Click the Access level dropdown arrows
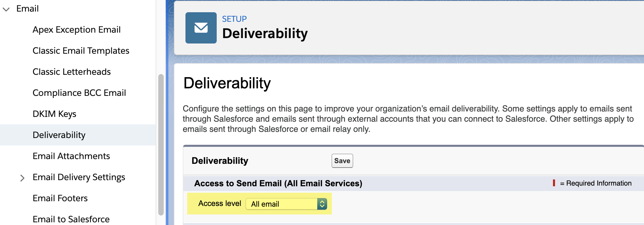 (322, 204)
